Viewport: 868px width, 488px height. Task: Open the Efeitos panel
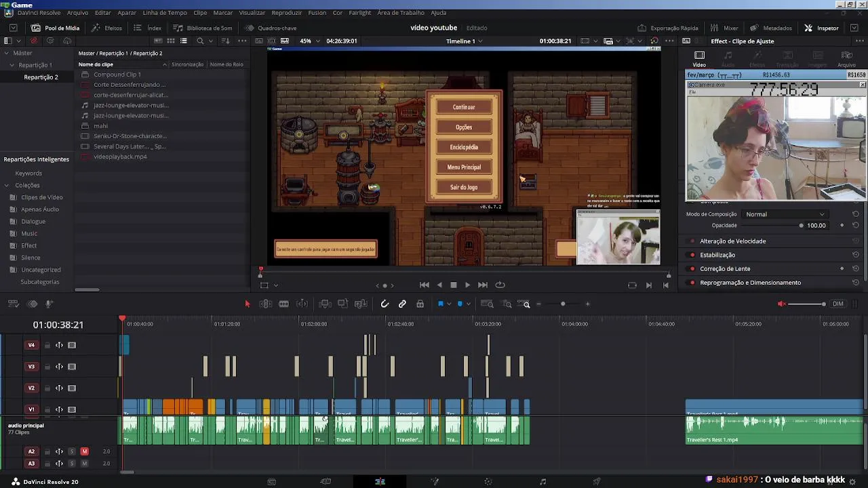[x=107, y=28]
